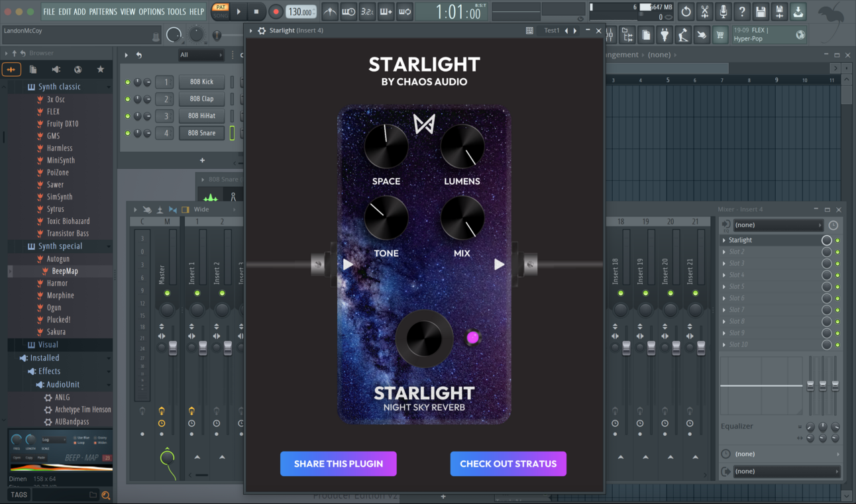Click the browser search magnifier icon

(x=105, y=495)
